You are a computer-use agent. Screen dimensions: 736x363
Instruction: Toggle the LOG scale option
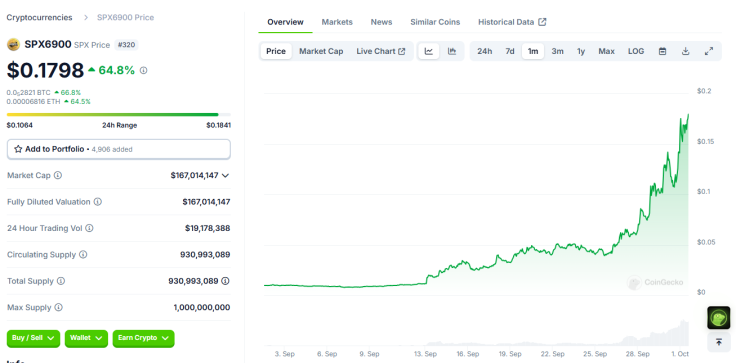pos(636,51)
